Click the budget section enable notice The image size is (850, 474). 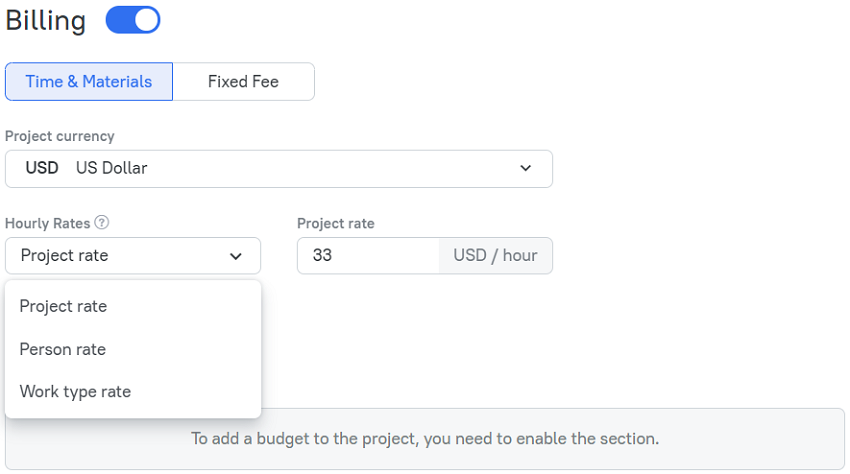[425, 439]
